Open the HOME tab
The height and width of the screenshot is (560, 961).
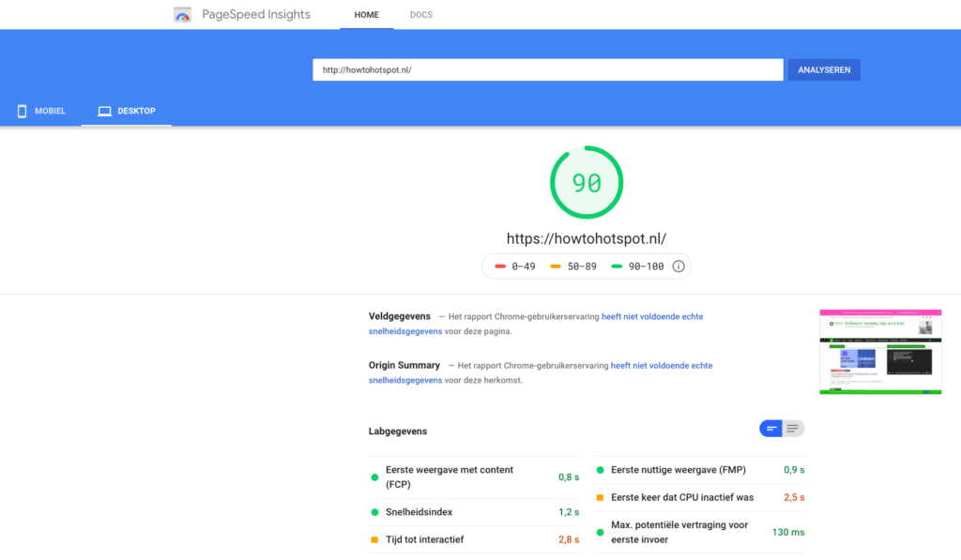[x=366, y=15]
